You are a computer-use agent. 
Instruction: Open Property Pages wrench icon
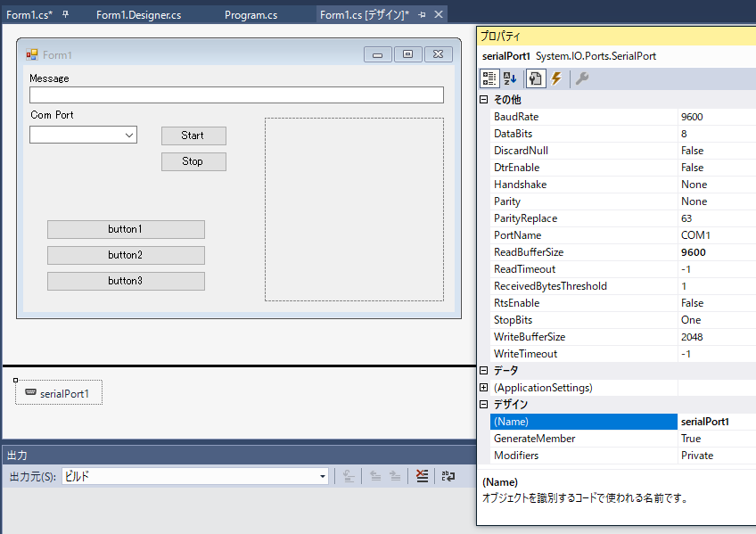click(582, 78)
